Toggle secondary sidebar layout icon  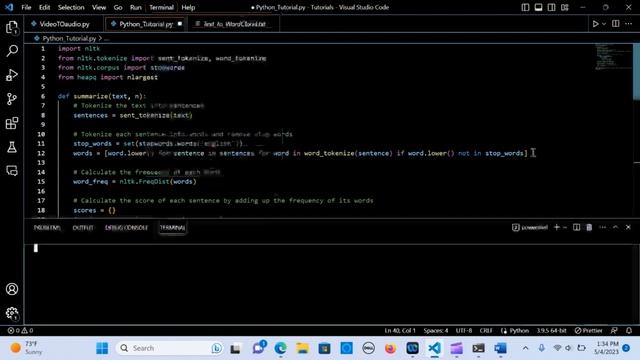coord(551,7)
